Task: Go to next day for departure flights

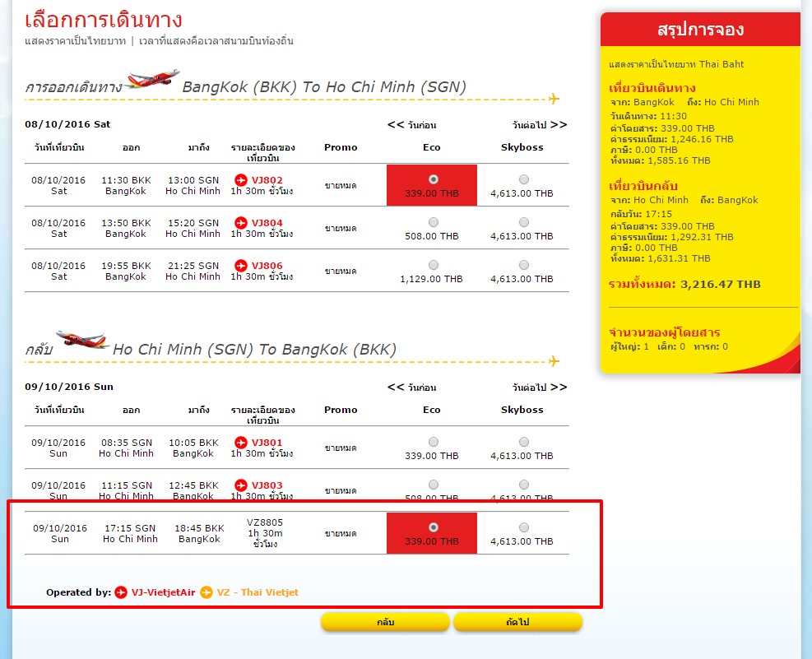Action: 540,125
